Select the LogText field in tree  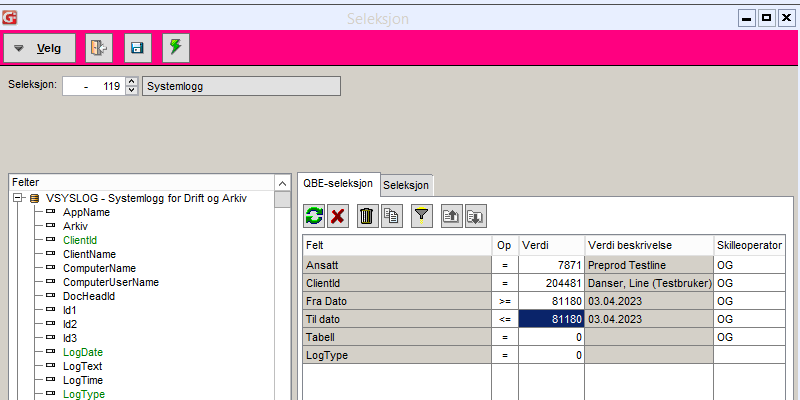pos(83,366)
